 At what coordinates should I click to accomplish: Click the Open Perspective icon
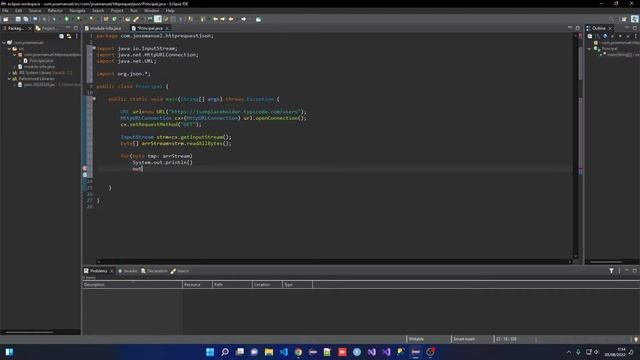(624, 19)
